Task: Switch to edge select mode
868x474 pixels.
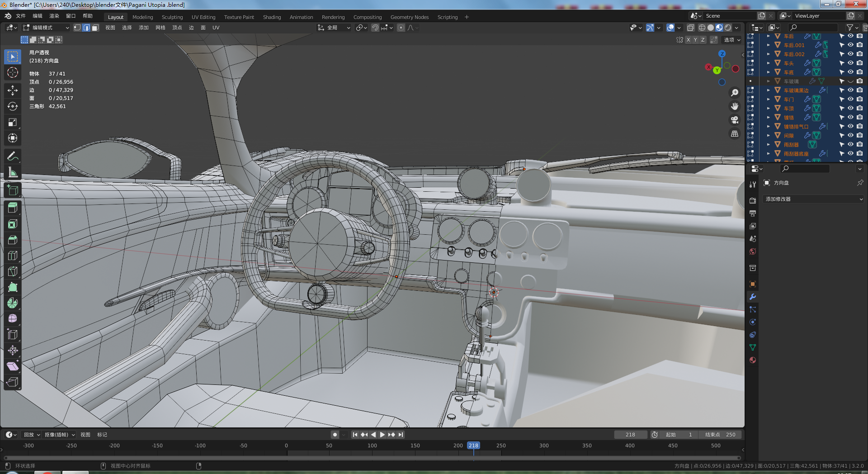Action: [86, 28]
